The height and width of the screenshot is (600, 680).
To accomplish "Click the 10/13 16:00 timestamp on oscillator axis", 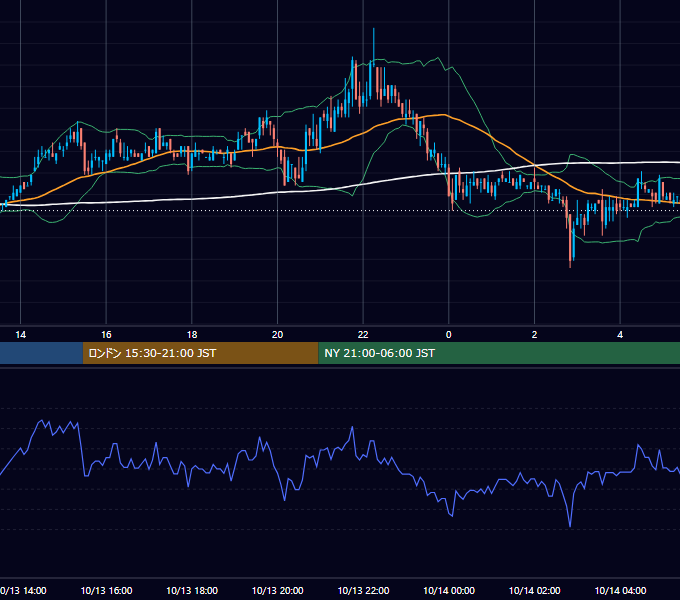I will (x=106, y=590).
